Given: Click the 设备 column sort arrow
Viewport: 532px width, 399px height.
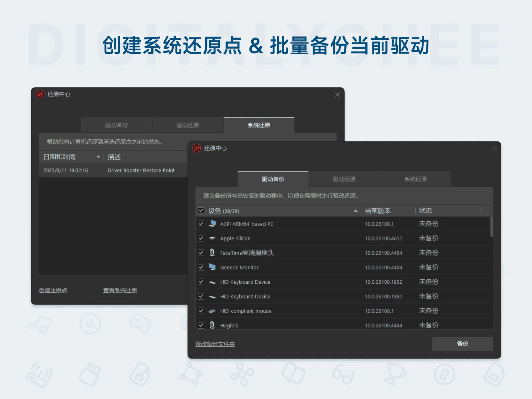Looking at the screenshot, I should click(356, 211).
